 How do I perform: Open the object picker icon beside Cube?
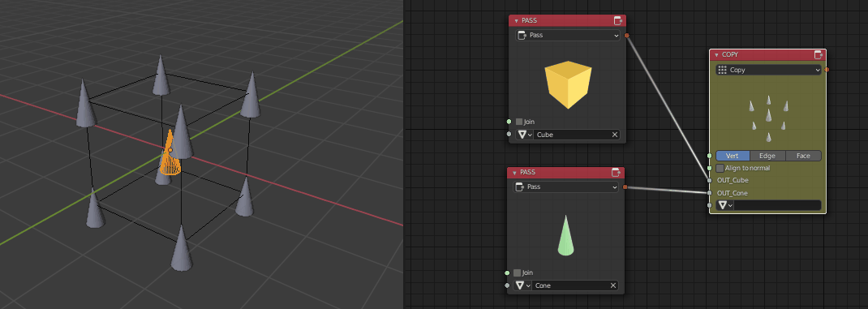[524, 135]
